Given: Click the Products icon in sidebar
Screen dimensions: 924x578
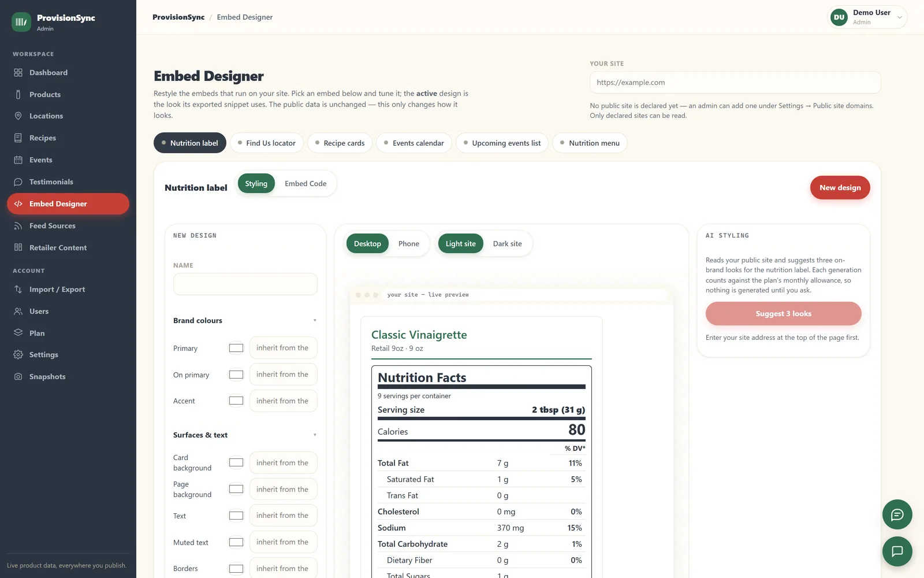Looking at the screenshot, I should (18, 94).
